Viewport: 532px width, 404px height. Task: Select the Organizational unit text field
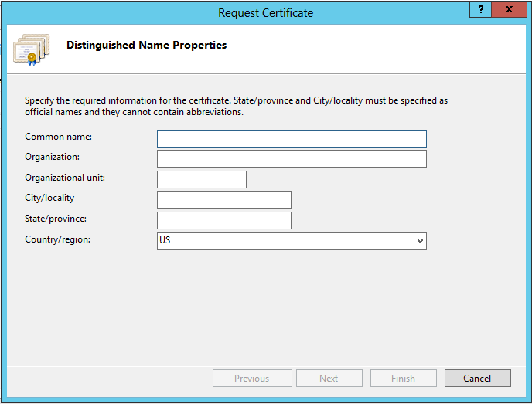tap(201, 179)
